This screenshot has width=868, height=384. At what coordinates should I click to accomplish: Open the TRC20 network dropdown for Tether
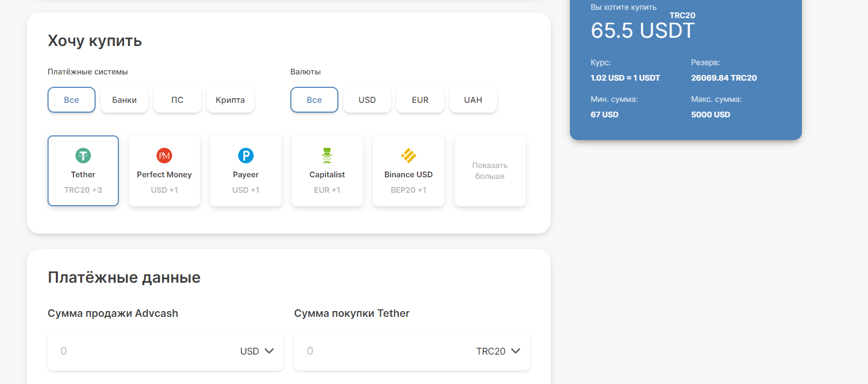(498, 351)
